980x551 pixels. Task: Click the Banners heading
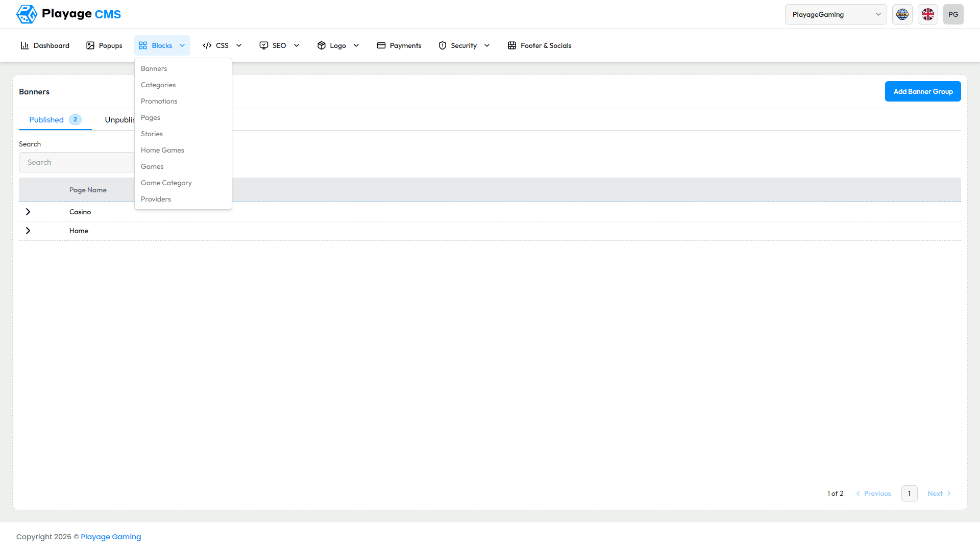click(34, 92)
